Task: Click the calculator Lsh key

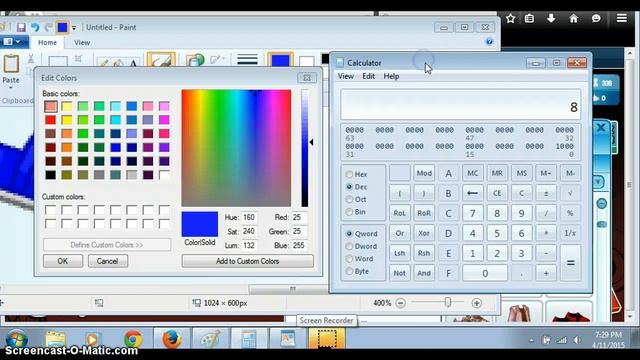Action: [x=399, y=253]
